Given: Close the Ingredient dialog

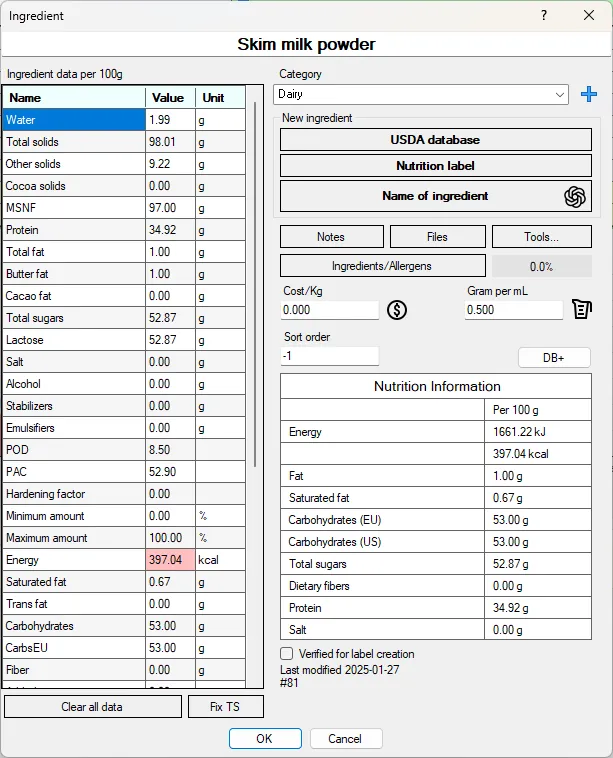Looking at the screenshot, I should click(x=589, y=15).
